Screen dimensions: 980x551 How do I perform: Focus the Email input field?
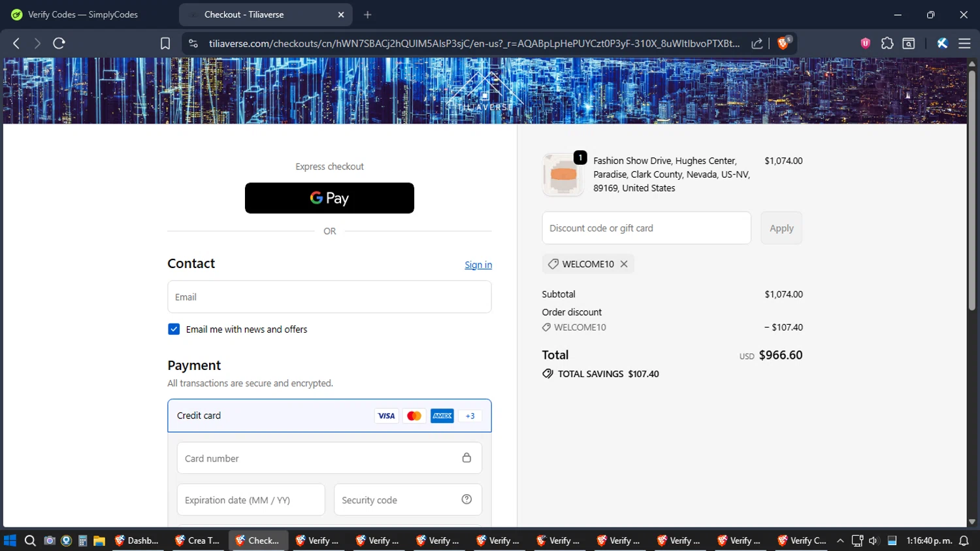point(329,297)
